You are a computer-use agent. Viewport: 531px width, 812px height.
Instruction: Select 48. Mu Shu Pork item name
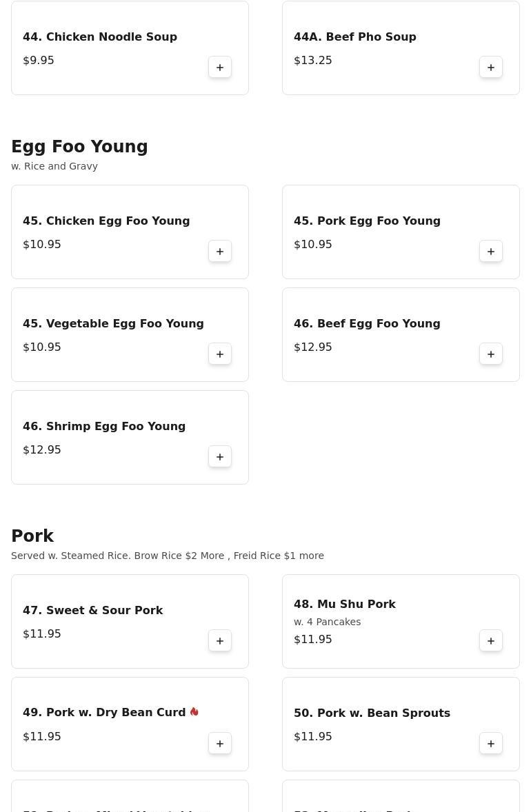[x=344, y=605]
